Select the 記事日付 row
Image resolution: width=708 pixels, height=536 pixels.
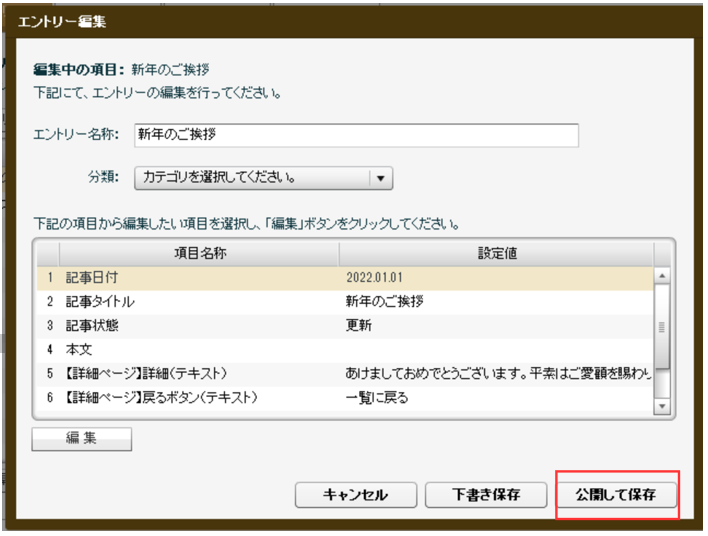click(345, 278)
